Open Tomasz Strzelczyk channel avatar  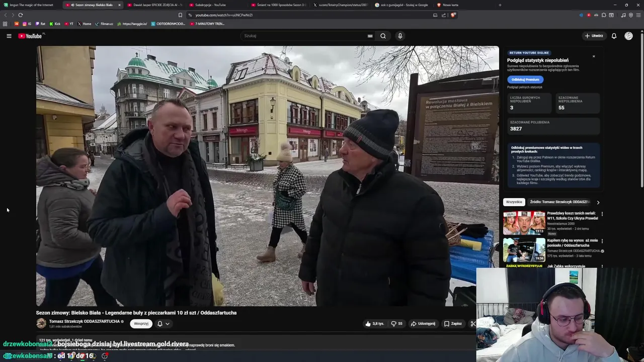point(41,323)
